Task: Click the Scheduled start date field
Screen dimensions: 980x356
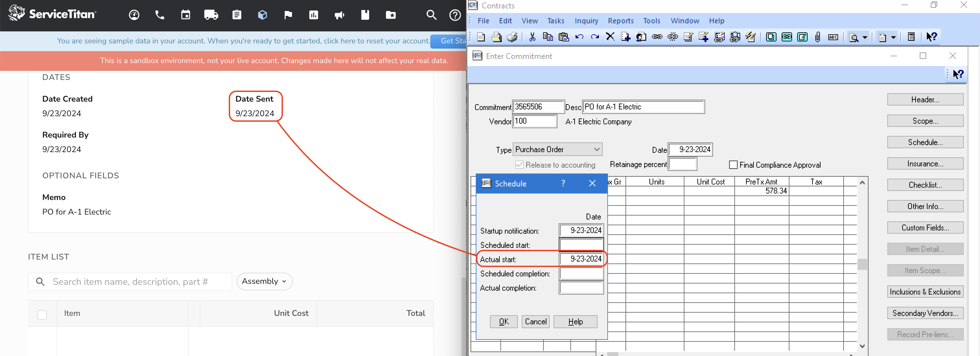Action: click(x=581, y=245)
